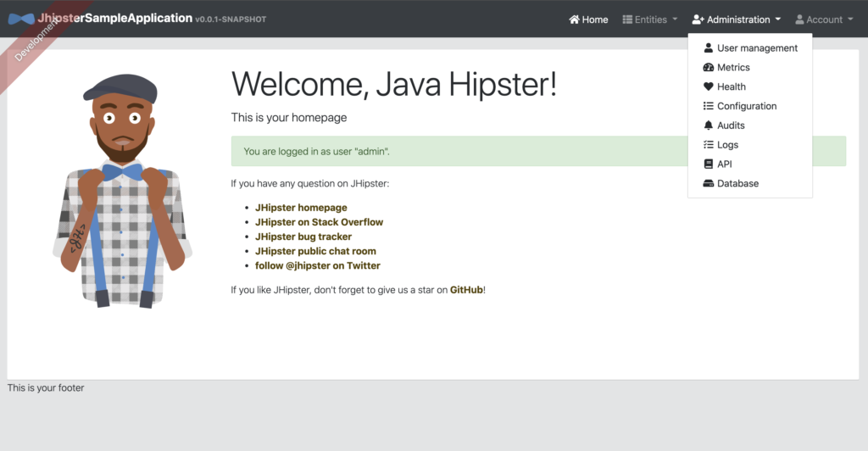Click the Administration user-plus icon

point(698,19)
